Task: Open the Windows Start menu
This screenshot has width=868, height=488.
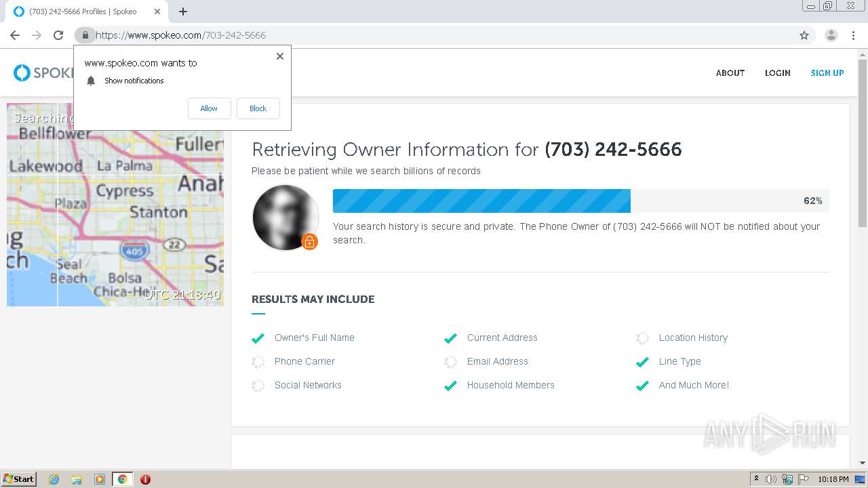Action: (x=19, y=479)
